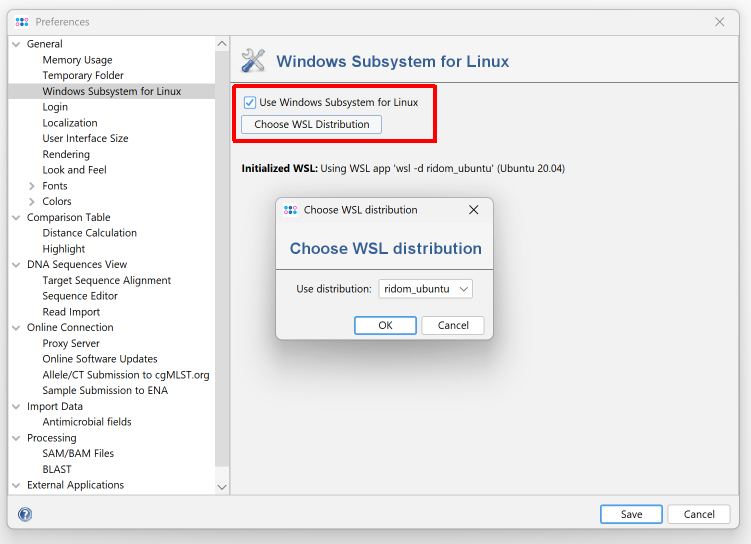Save the preferences
This screenshot has height=544, width=751.
pos(631,514)
